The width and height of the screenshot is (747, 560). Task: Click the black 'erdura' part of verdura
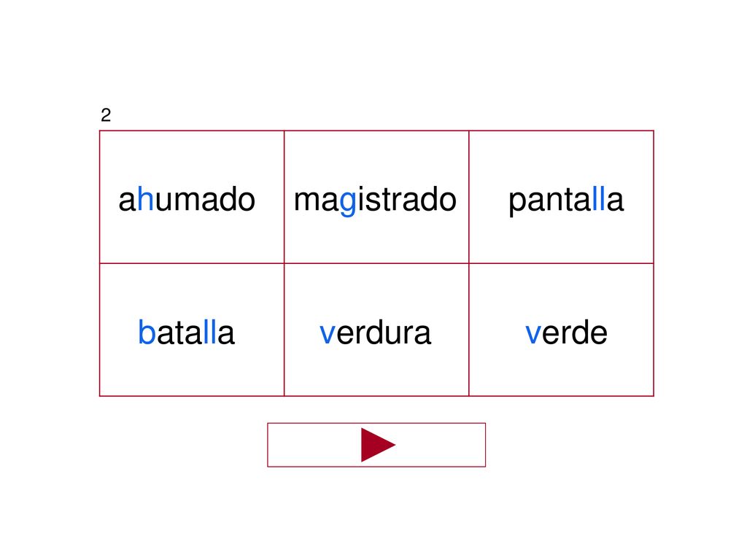coord(384,332)
